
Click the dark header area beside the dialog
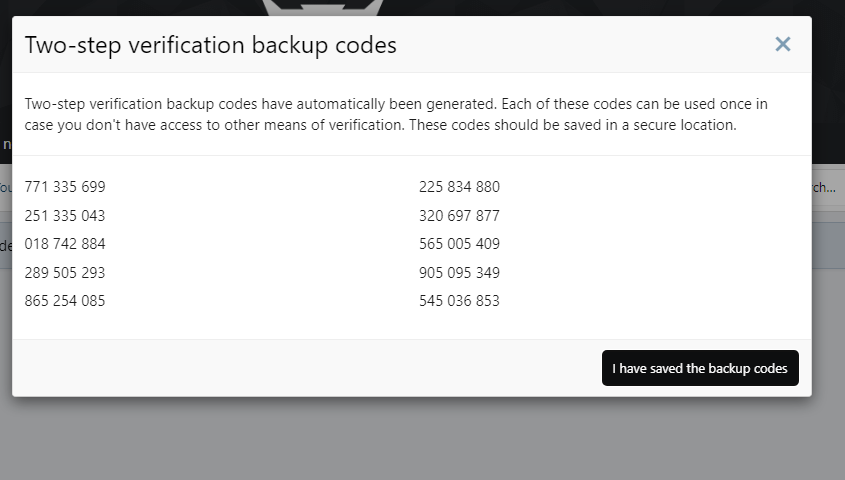pos(828,81)
